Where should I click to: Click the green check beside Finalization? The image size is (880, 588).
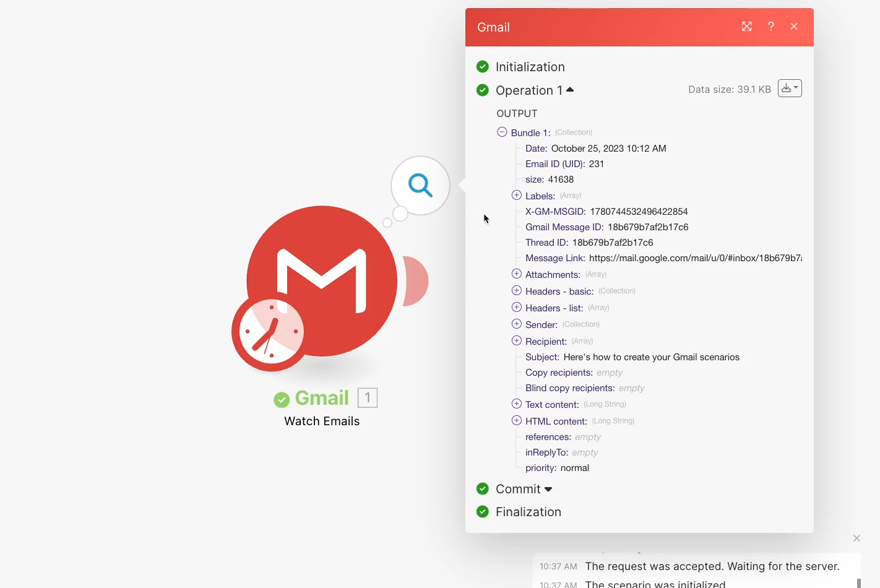[483, 512]
